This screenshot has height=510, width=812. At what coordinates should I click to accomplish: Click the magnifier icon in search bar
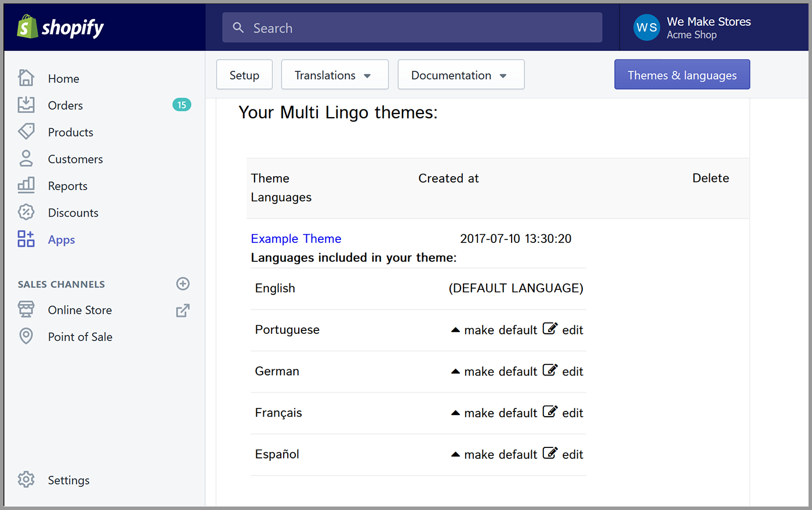click(238, 27)
